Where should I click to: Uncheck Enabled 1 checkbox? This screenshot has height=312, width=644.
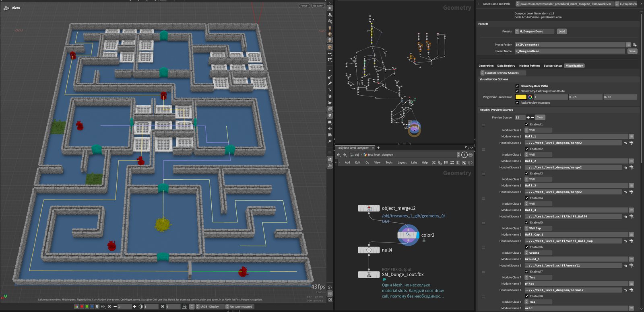[526, 124]
